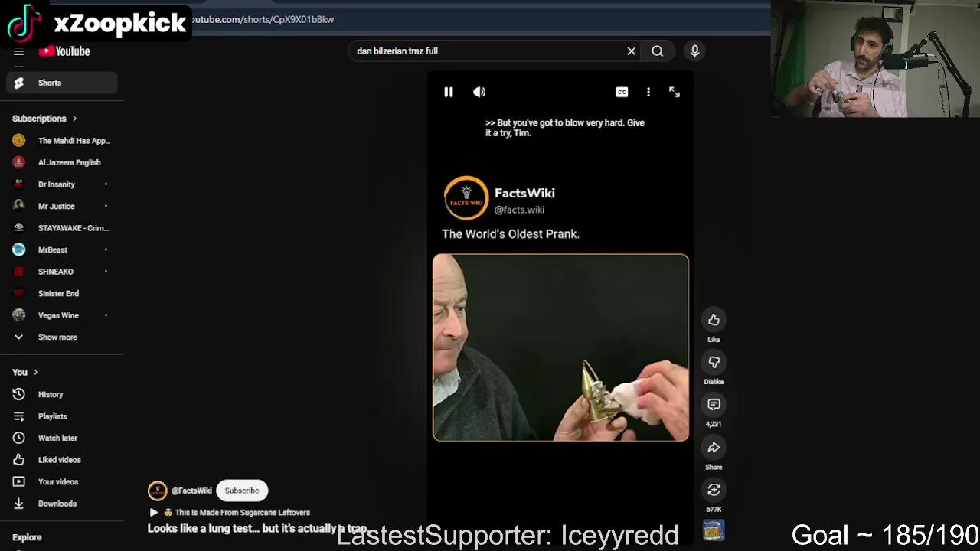980x551 pixels.
Task: Click the Your videos play icon
Action: pos(19,481)
